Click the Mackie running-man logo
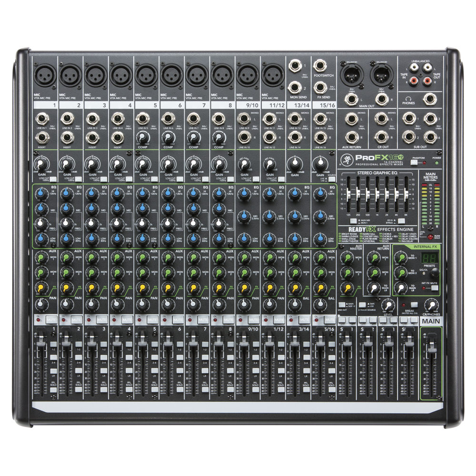 tap(347, 160)
